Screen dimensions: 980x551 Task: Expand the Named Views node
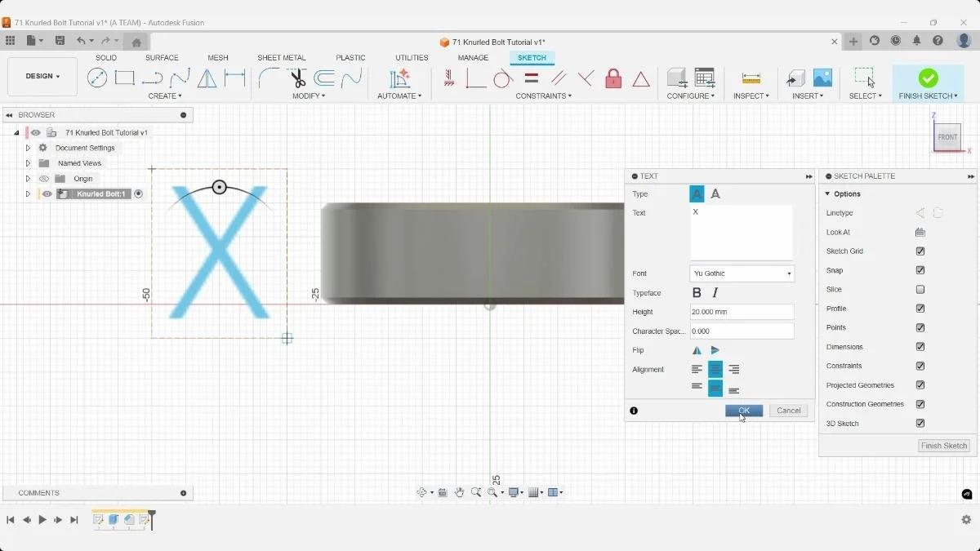28,163
